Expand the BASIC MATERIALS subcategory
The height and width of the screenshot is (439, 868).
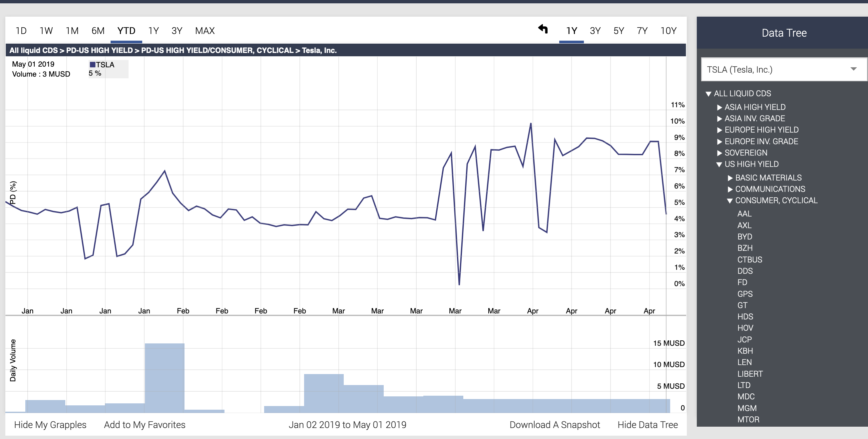click(x=730, y=178)
